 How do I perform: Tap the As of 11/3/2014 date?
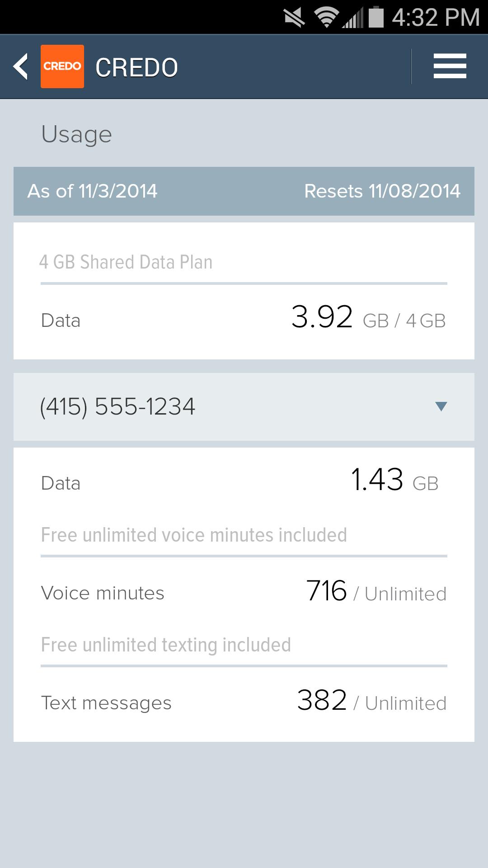[x=93, y=191]
